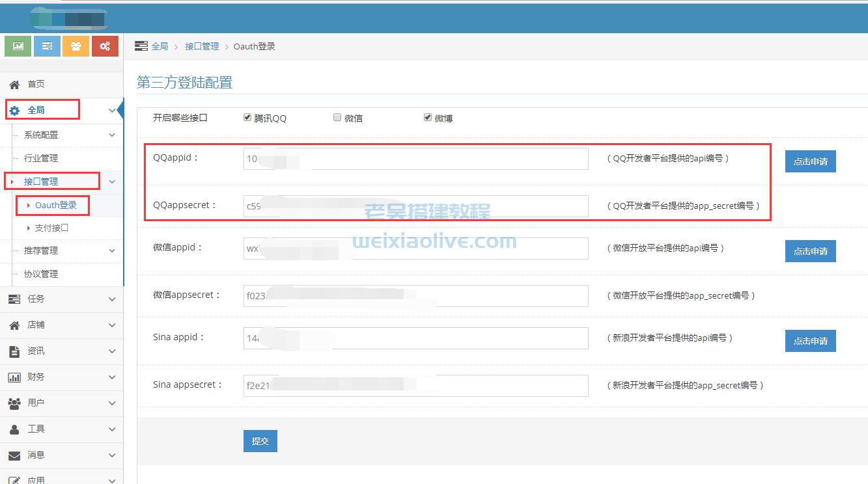Navigate to 接口管理 in the breadcrumb
Screen dimensions: 868x484
(x=202, y=46)
